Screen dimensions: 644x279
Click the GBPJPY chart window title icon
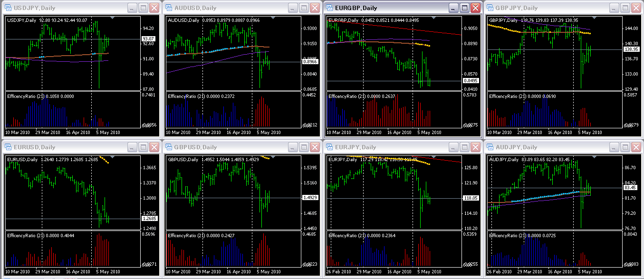point(490,8)
